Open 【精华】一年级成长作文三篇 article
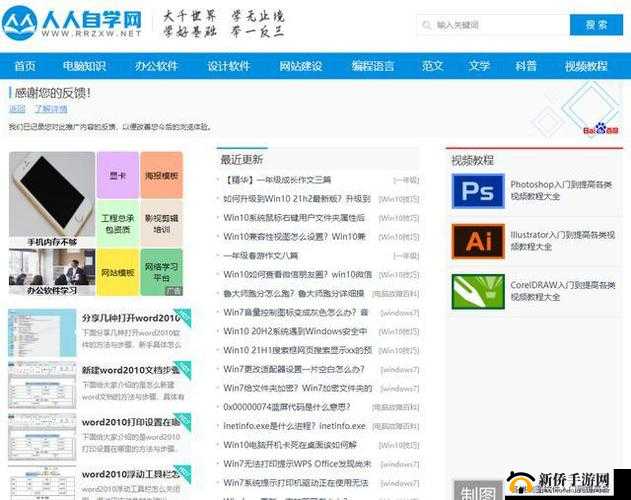The image size is (631, 500). tap(277, 180)
